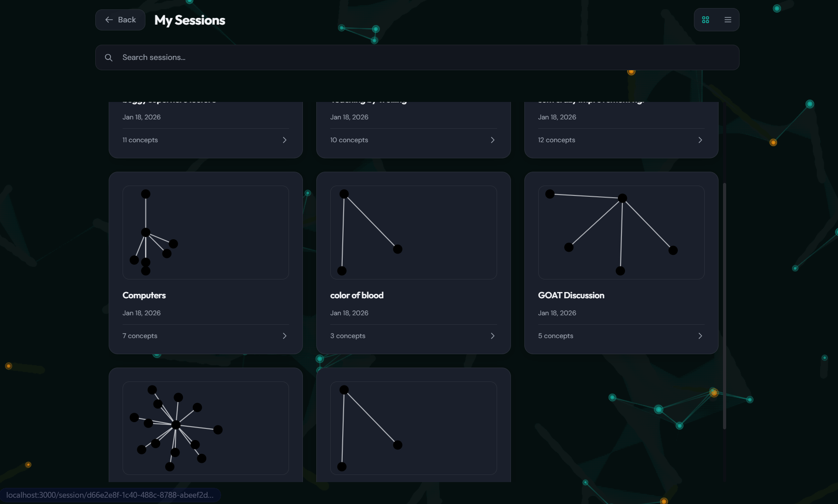Screen dimensions: 838x504
Task: Select the color of blood graph thumbnail
Action: pyautogui.click(x=413, y=233)
